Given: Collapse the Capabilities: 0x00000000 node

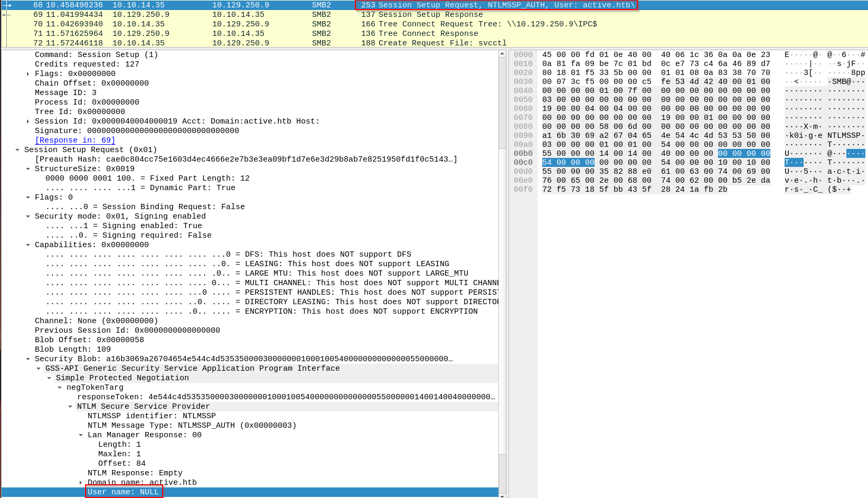Looking at the screenshot, I should (28, 245).
